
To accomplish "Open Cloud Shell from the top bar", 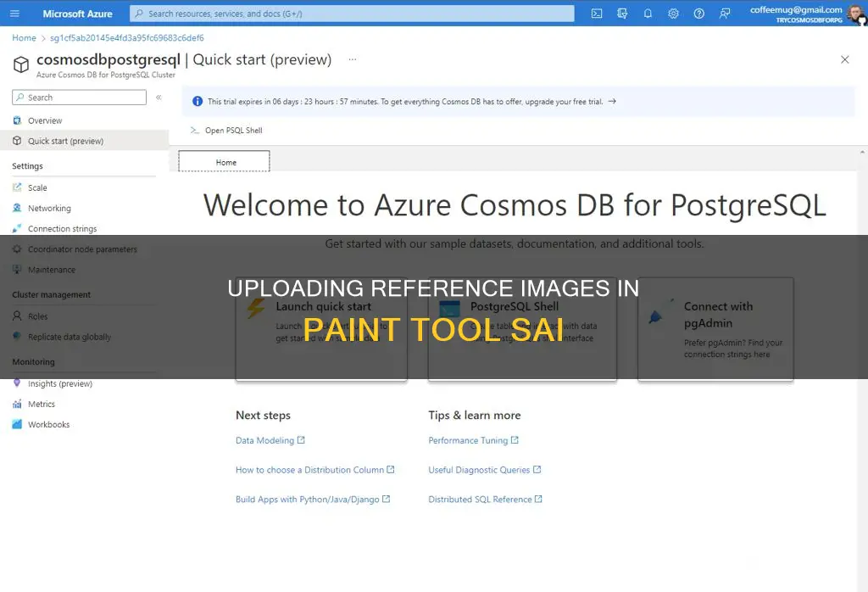I will pyautogui.click(x=597, y=14).
